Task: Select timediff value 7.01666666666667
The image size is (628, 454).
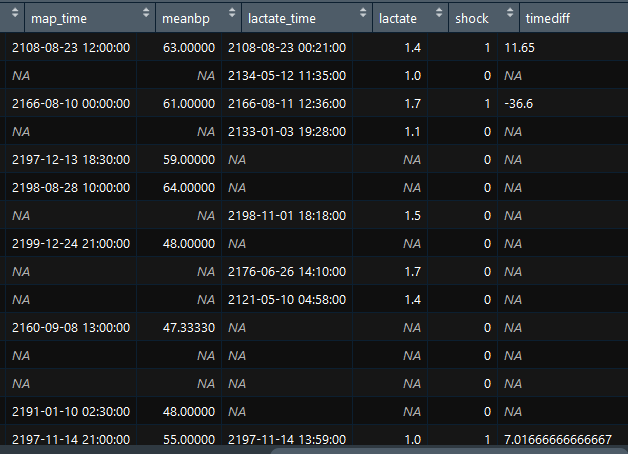Action: (558, 440)
